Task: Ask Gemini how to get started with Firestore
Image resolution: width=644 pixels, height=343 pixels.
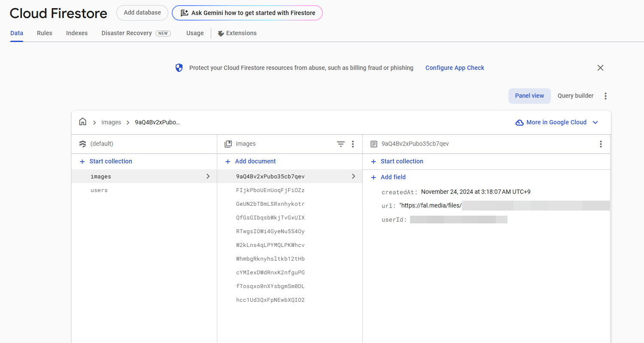Action: point(247,13)
